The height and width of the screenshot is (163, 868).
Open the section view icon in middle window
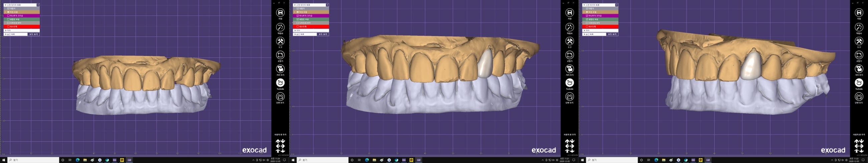[x=570, y=97]
